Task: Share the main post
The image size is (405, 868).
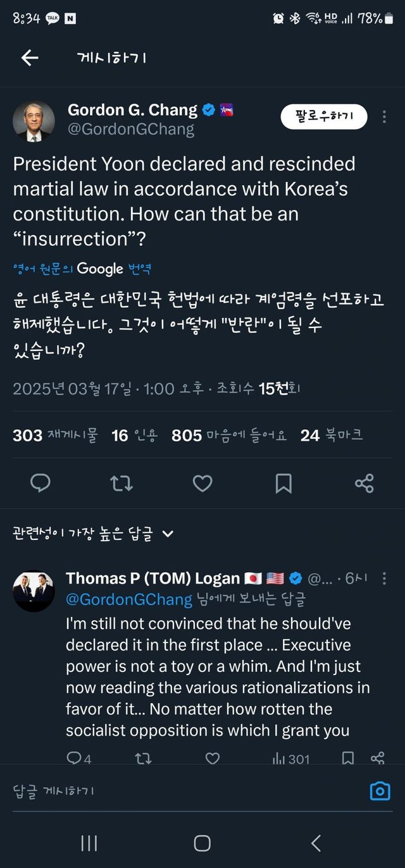Action: [364, 484]
